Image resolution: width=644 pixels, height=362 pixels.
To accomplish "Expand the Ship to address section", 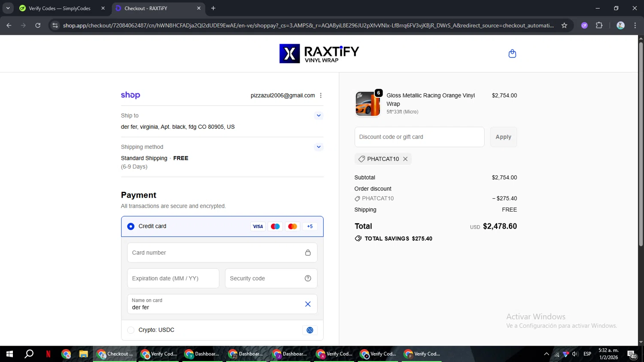I will coord(319,115).
